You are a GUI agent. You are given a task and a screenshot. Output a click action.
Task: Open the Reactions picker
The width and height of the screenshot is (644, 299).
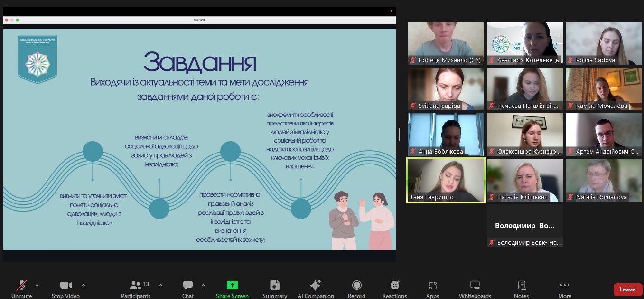(394, 285)
